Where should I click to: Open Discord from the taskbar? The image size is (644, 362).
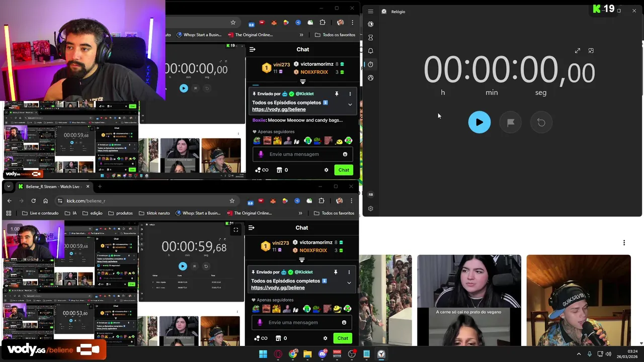click(x=323, y=354)
